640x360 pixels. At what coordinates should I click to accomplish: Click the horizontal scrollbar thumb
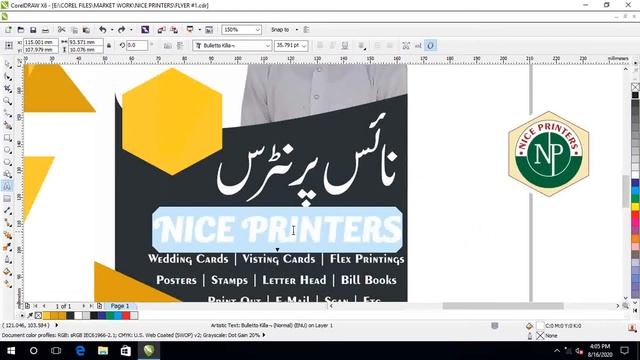[x=503, y=306]
